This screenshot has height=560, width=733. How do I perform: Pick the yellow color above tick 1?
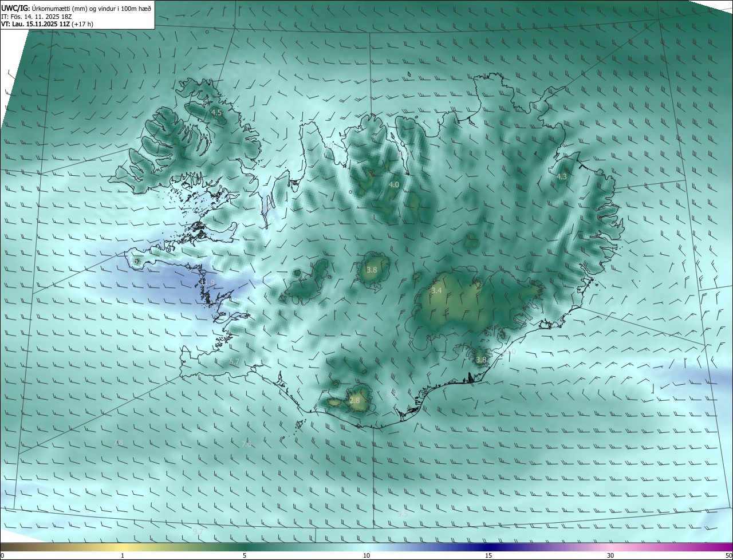click(x=123, y=547)
